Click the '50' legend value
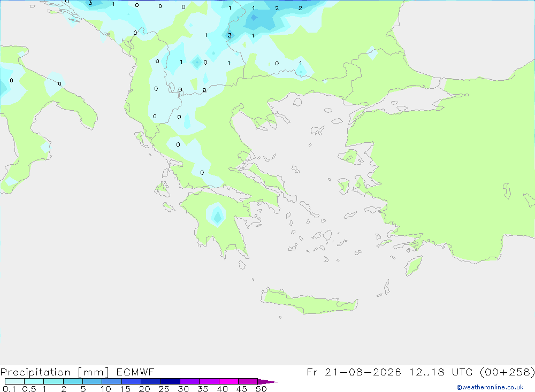 coord(262,389)
